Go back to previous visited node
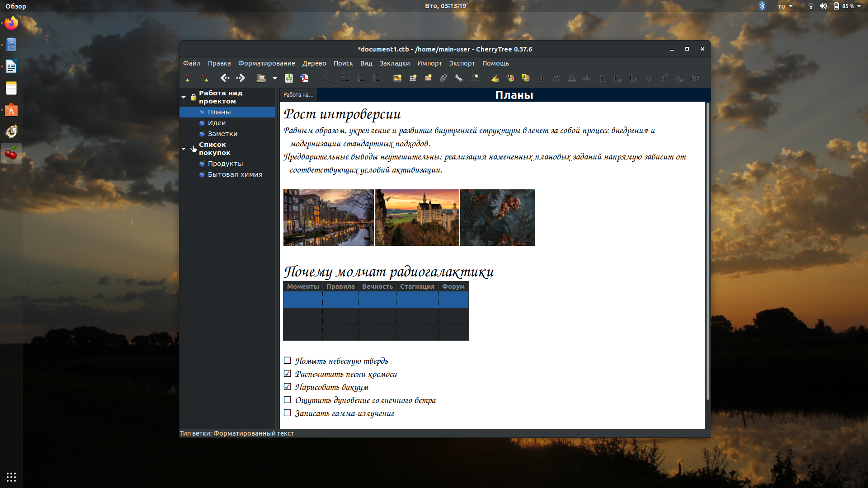Screen dimensions: 868x488 (x=225, y=78)
